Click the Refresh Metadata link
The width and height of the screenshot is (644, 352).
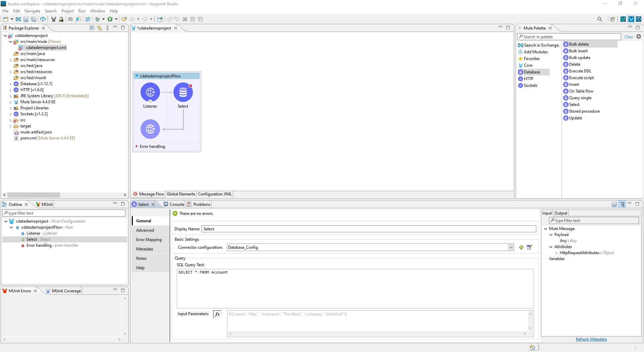[x=591, y=339]
